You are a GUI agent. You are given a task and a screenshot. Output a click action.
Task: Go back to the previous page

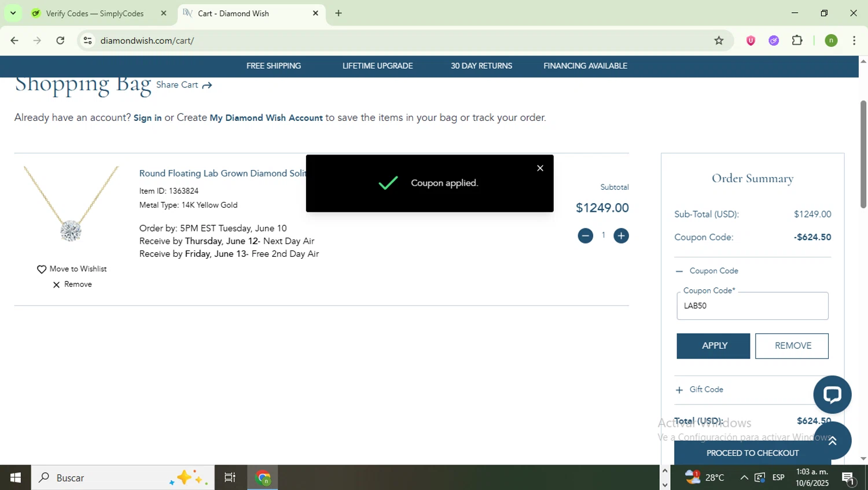pyautogui.click(x=14, y=40)
